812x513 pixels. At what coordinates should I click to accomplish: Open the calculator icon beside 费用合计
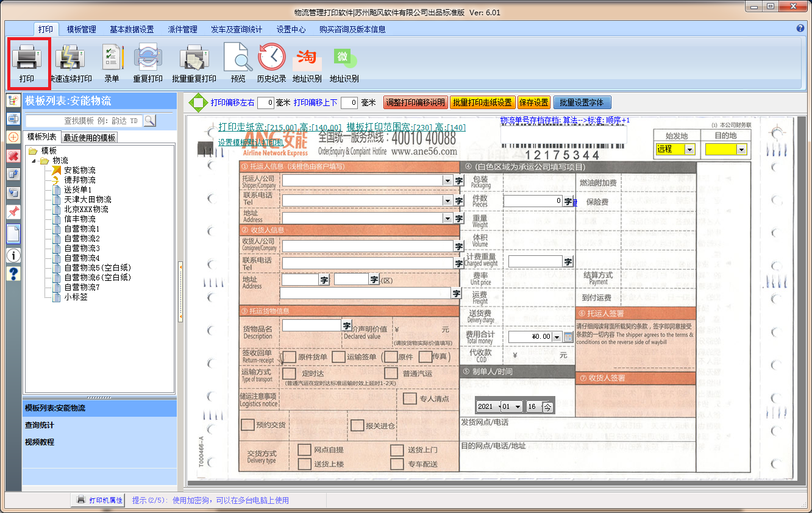pos(568,336)
